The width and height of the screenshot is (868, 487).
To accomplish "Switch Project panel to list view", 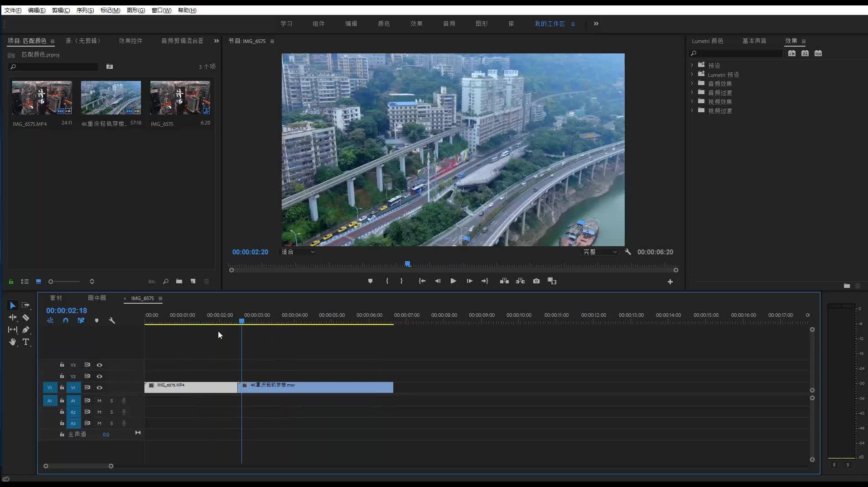I will point(25,282).
